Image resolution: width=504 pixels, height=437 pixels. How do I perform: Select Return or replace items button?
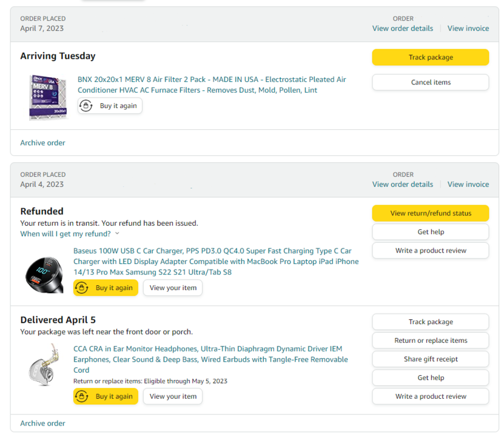pyautogui.click(x=430, y=340)
